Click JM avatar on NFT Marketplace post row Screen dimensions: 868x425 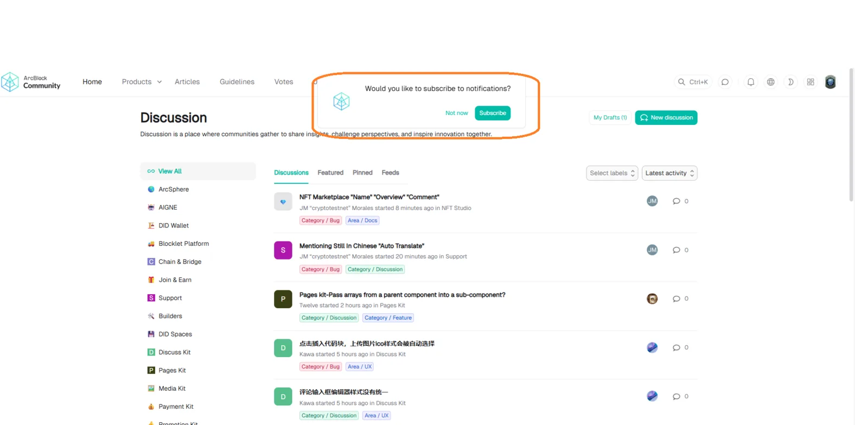click(x=652, y=201)
